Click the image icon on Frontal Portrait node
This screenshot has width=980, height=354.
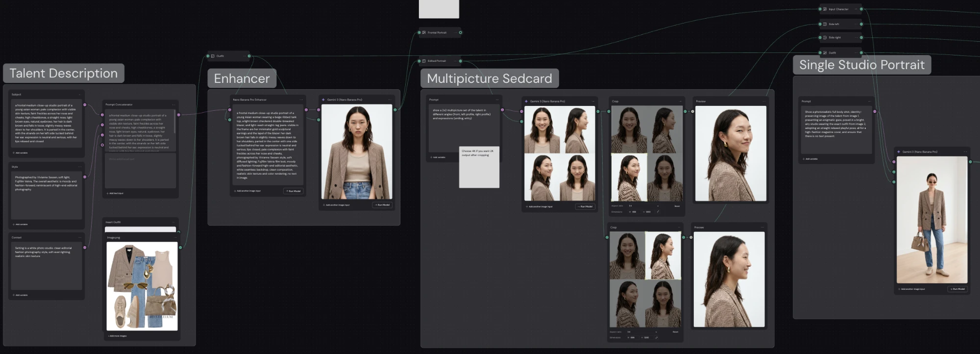424,33
